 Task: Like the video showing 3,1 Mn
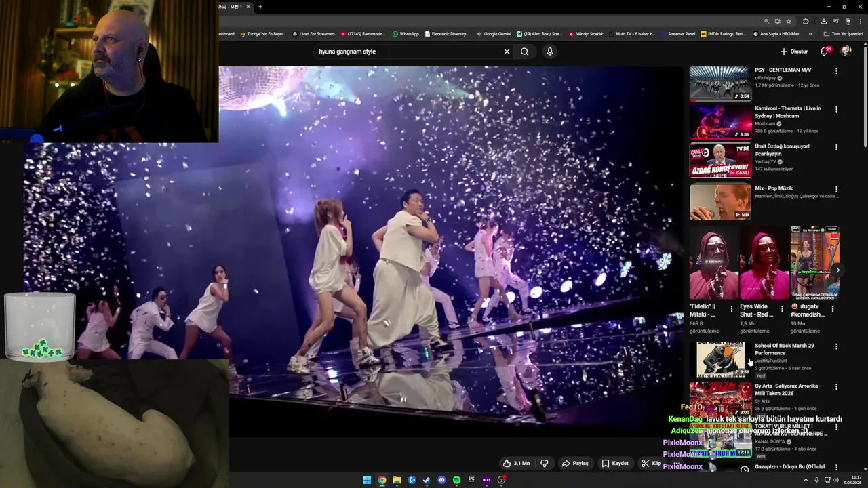pyautogui.click(x=516, y=464)
